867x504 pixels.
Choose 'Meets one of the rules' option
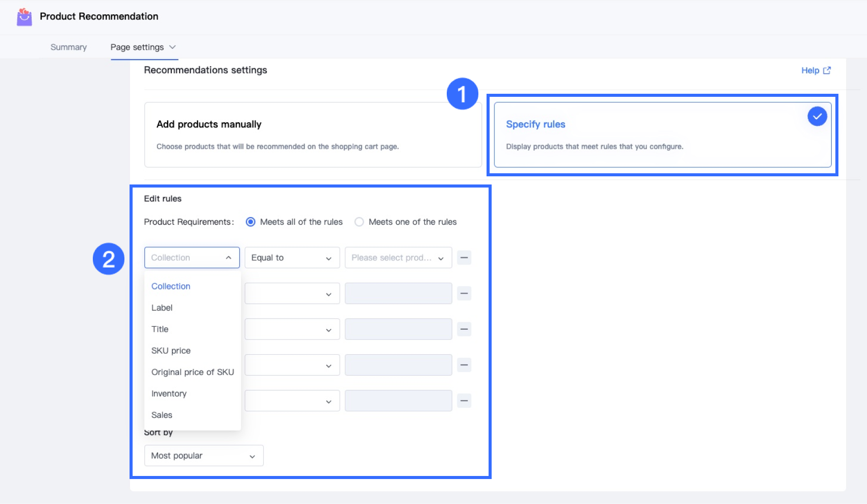359,222
